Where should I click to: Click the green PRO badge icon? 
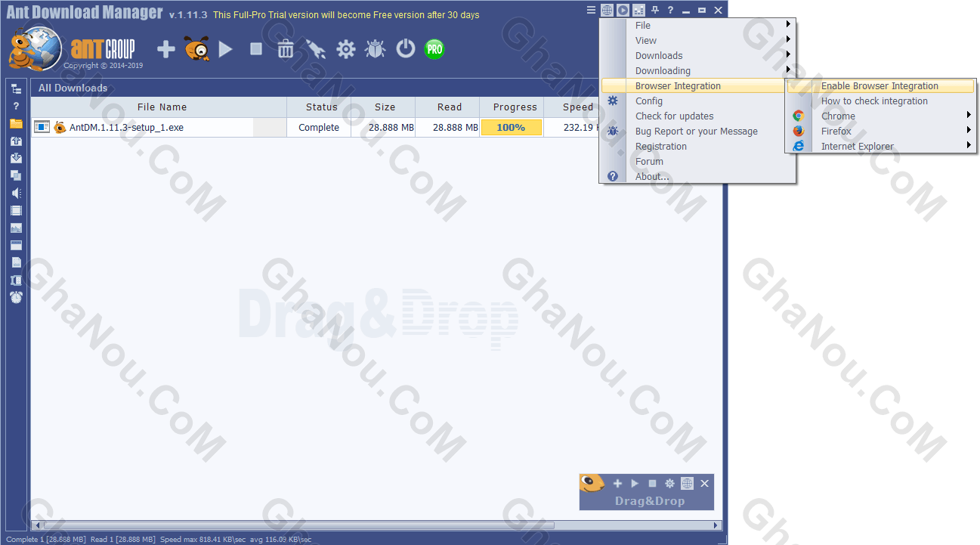click(434, 50)
